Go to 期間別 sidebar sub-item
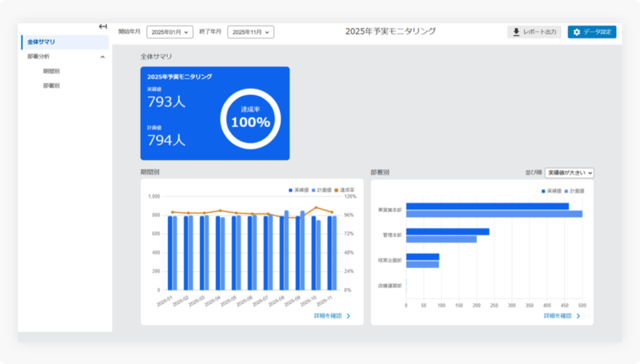Image resolution: width=640 pixels, height=364 pixels. point(51,71)
